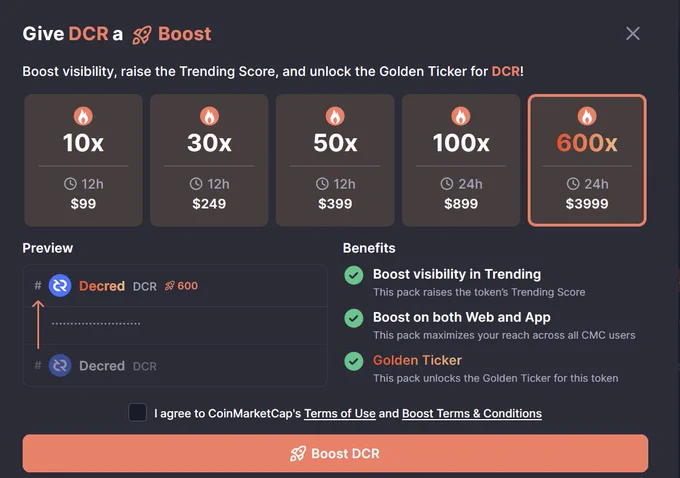680x478 pixels.
Task: Click the Boost DCR button
Action: pos(335,453)
